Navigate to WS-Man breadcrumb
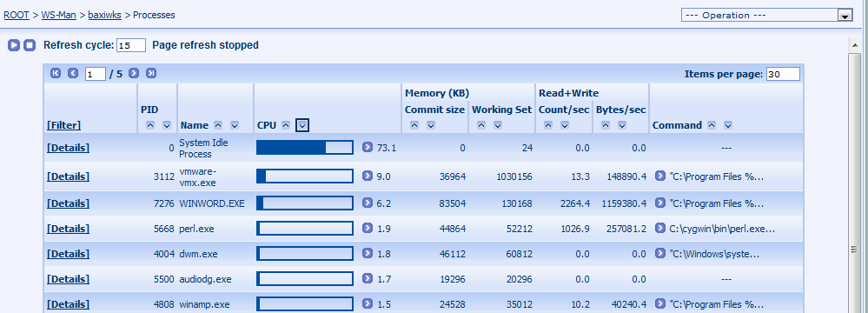The height and width of the screenshot is (313, 868). (x=59, y=15)
